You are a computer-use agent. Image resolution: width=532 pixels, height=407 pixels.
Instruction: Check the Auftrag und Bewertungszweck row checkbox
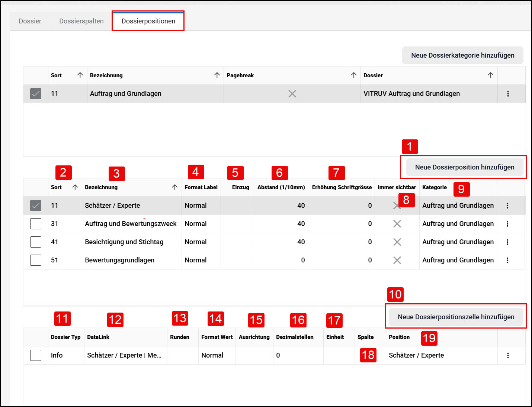click(36, 224)
